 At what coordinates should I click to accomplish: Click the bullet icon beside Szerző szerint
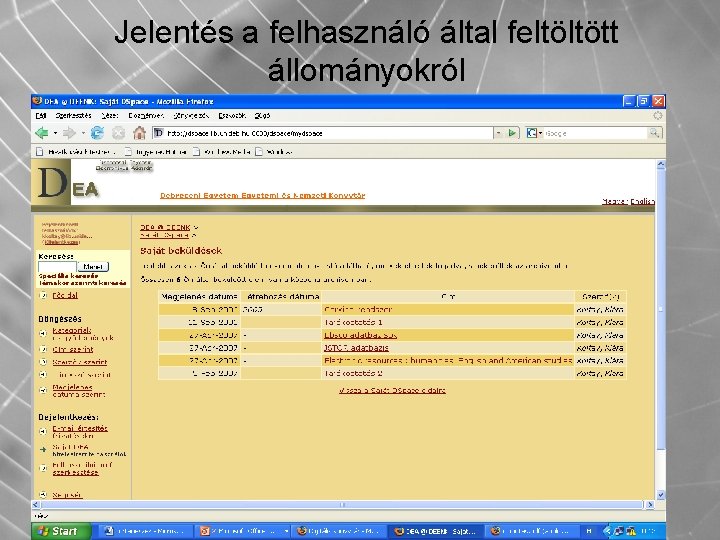coord(43,362)
